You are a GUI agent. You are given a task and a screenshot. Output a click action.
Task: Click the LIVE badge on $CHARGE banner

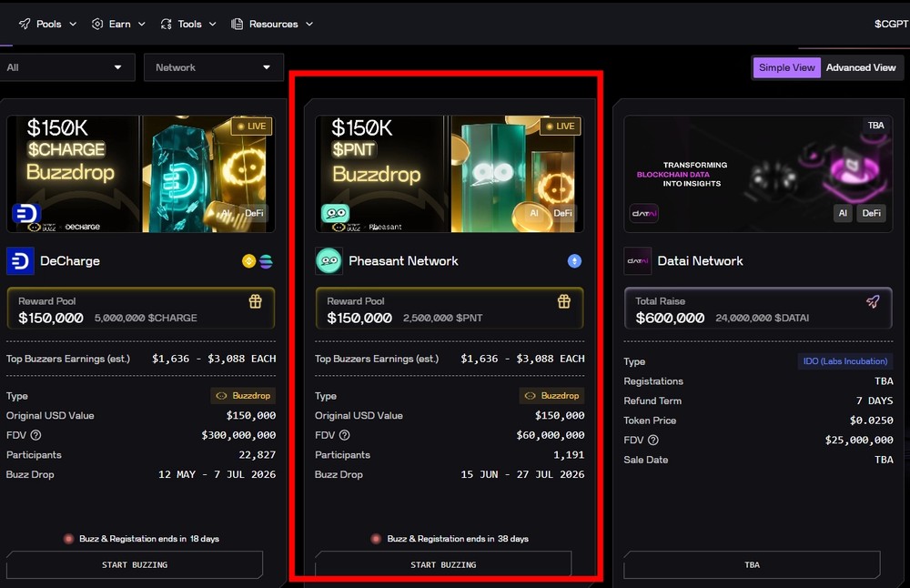tap(251, 126)
